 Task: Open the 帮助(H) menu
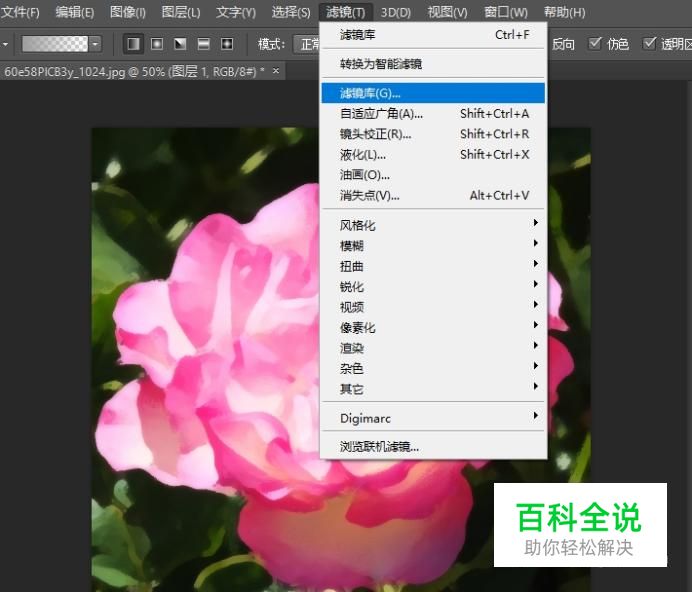click(564, 12)
